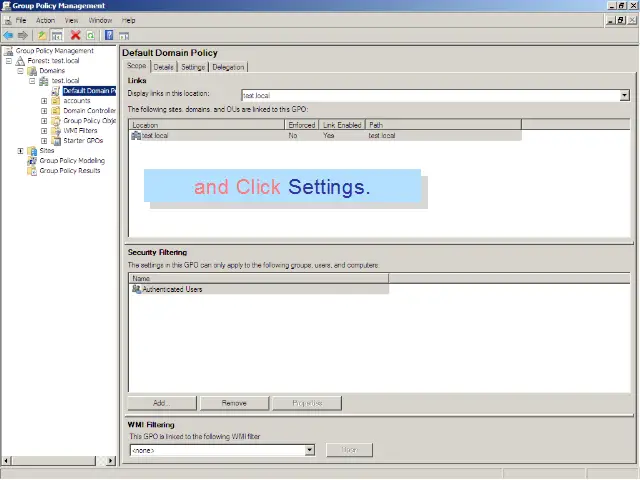
Task: Click the tree pane right scroll arrow
Action: (x=111, y=461)
